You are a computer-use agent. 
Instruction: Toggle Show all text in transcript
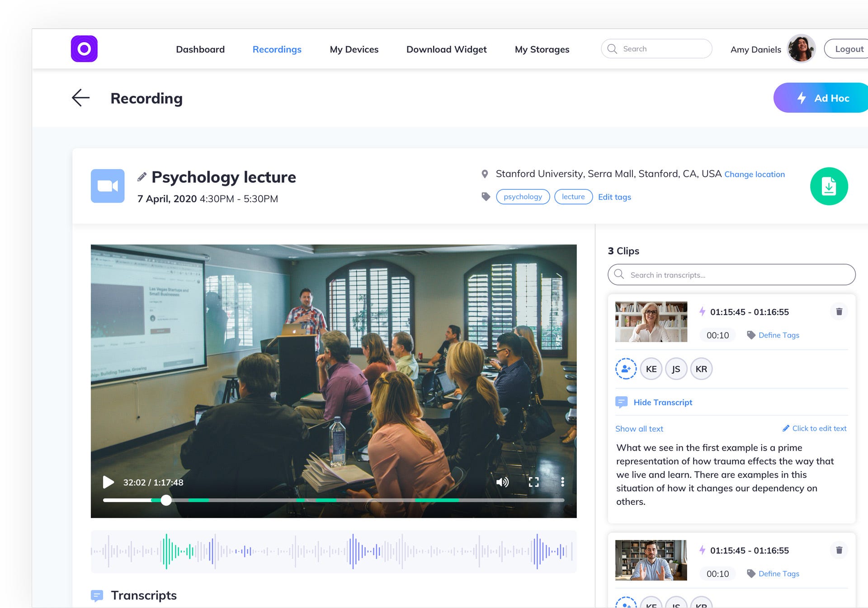point(639,429)
